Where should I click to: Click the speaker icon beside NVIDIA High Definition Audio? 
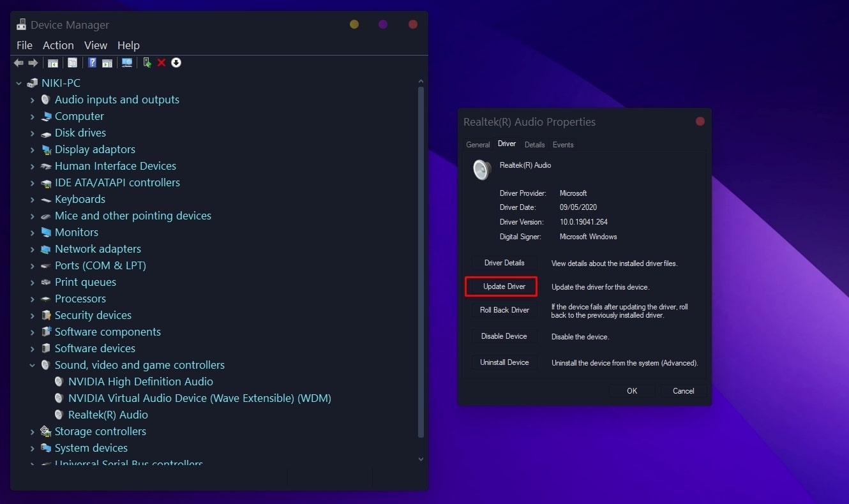[x=59, y=382]
